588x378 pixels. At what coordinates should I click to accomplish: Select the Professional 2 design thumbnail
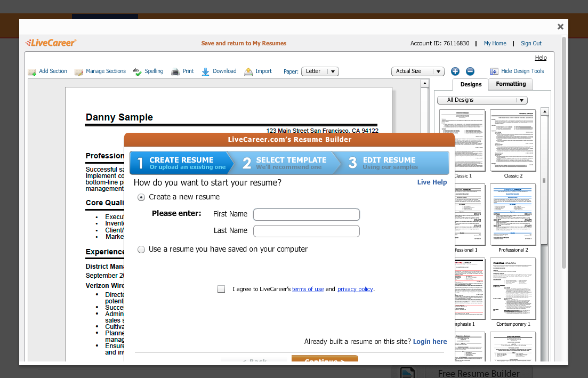coord(513,214)
